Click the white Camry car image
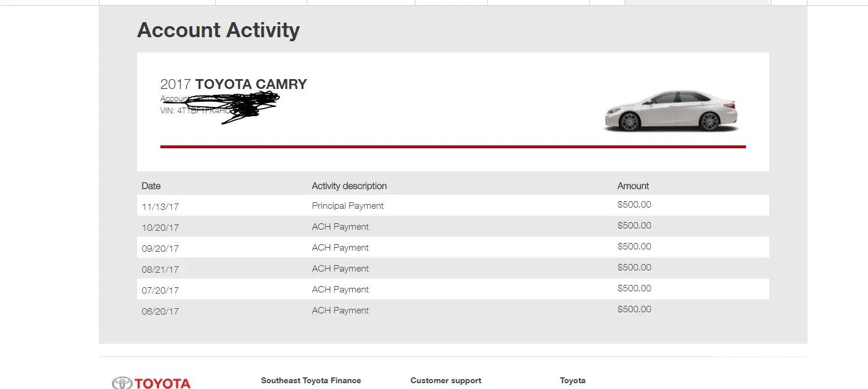Image resolution: width=868 pixels, height=389 pixels. (671, 110)
